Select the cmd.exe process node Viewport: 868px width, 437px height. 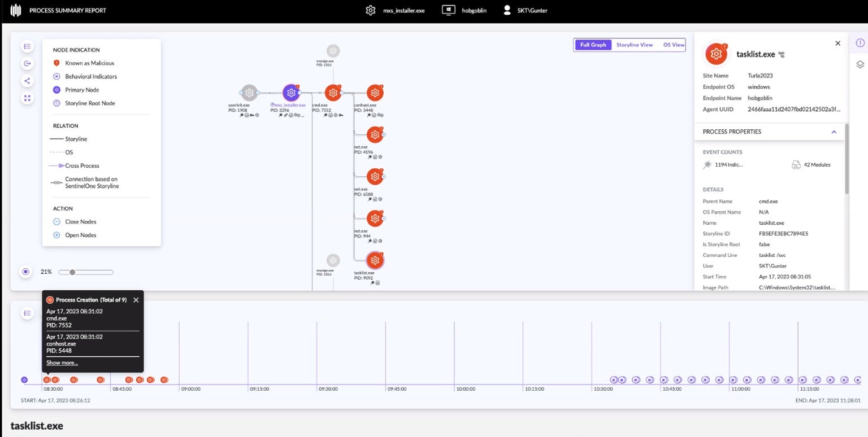coord(333,93)
